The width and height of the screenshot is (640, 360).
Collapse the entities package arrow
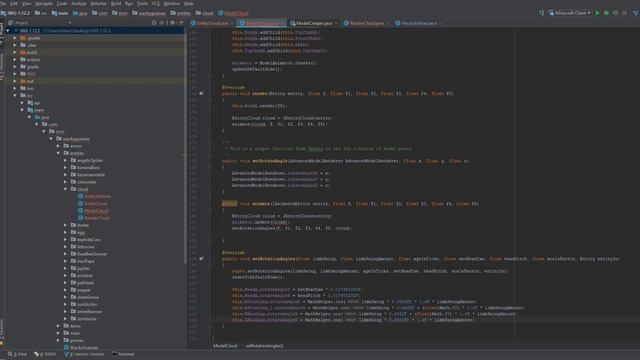(x=58, y=153)
